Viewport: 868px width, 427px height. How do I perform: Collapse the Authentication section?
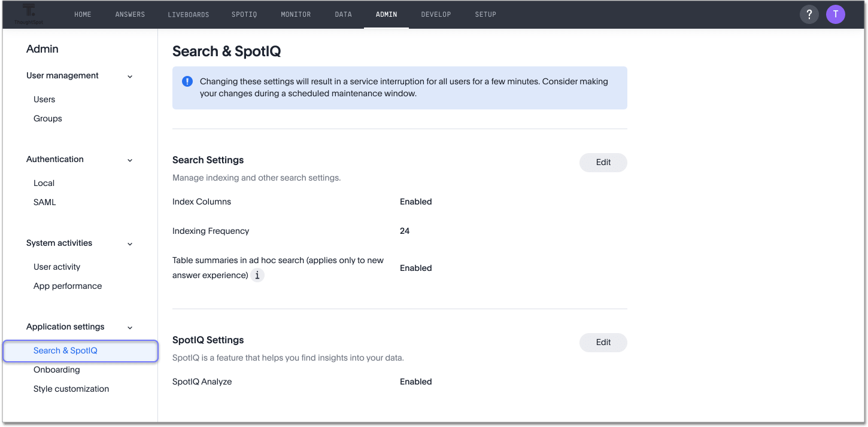tap(130, 160)
